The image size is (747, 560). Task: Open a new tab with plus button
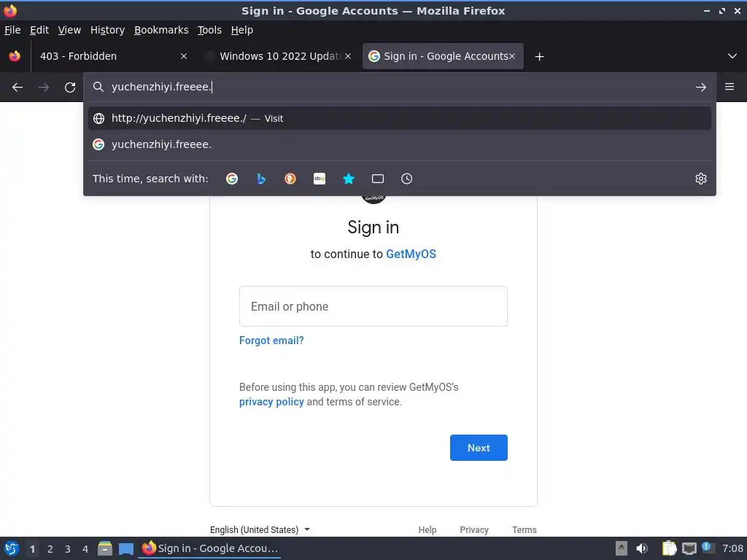[539, 57]
